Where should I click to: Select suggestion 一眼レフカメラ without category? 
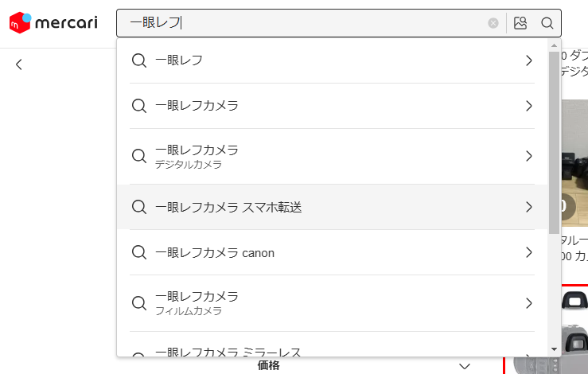click(332, 106)
